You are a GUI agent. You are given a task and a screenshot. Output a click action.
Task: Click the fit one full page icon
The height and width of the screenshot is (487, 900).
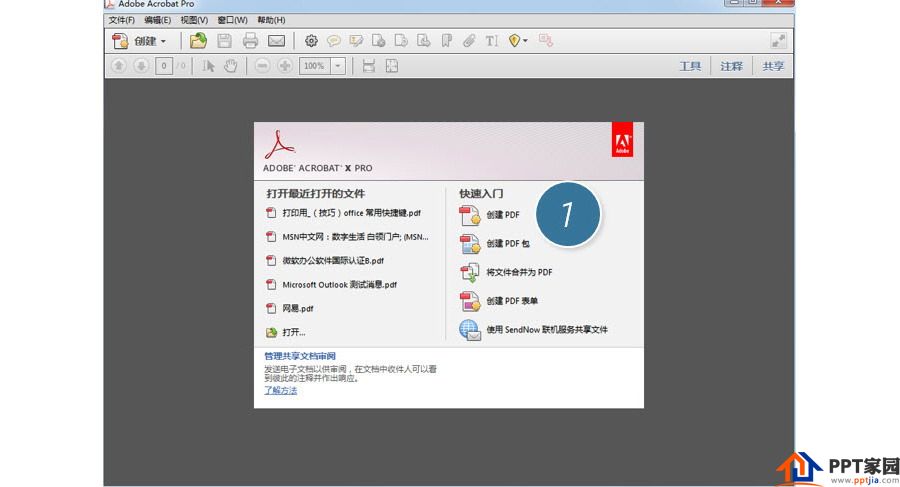(x=391, y=66)
